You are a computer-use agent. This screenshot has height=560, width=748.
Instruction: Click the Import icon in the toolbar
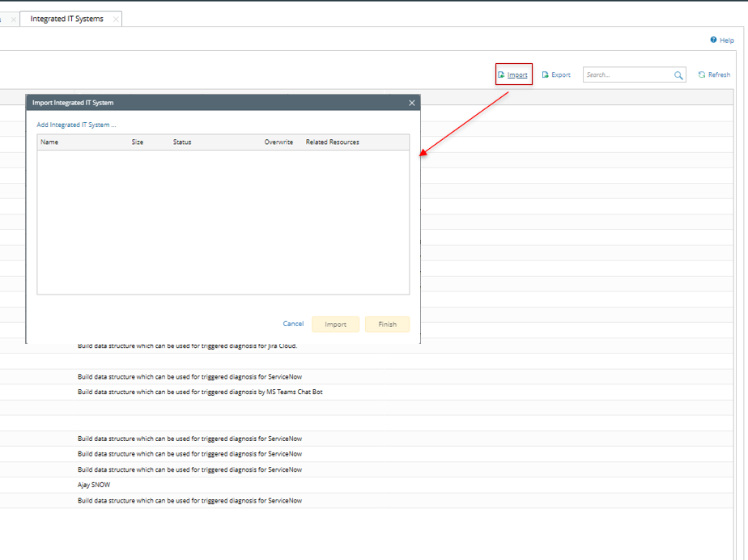coord(502,74)
